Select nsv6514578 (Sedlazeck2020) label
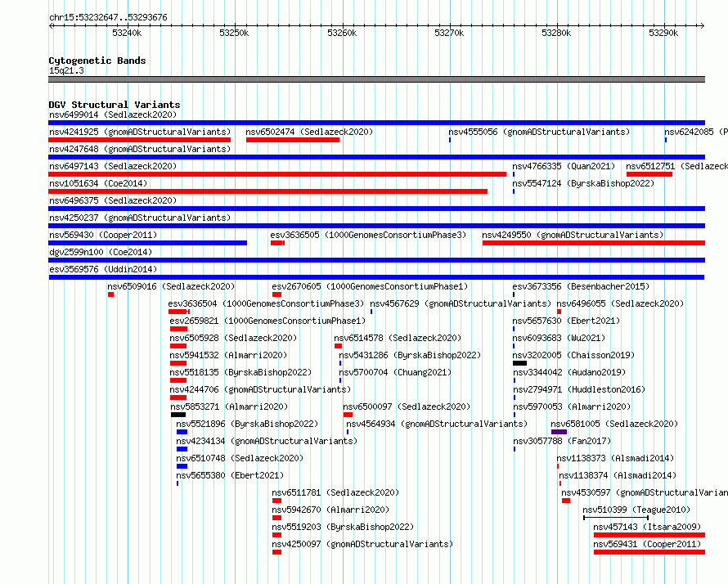728x584 pixels. coord(398,338)
